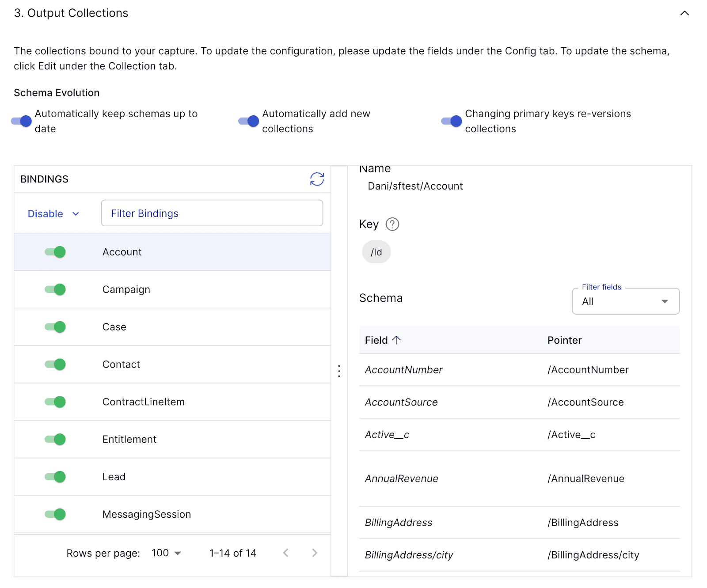Image resolution: width=707 pixels, height=588 pixels.
Task: Select the Entitlement binding row
Action: coord(172,439)
